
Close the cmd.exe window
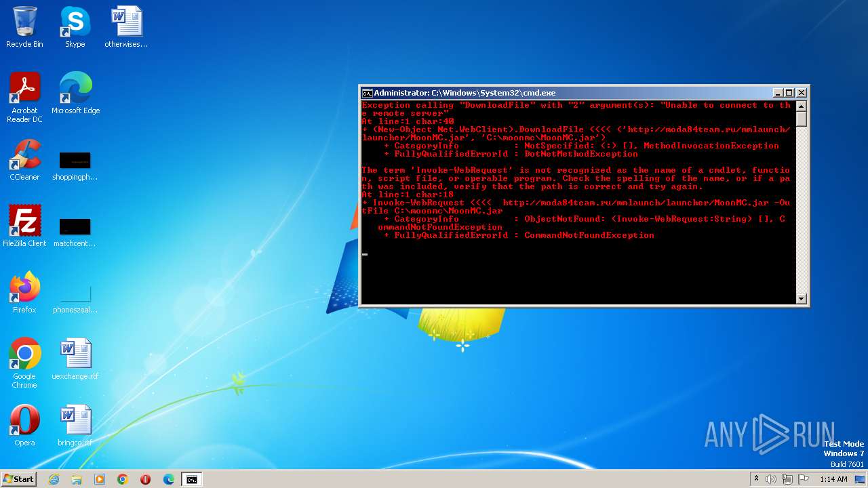click(801, 93)
